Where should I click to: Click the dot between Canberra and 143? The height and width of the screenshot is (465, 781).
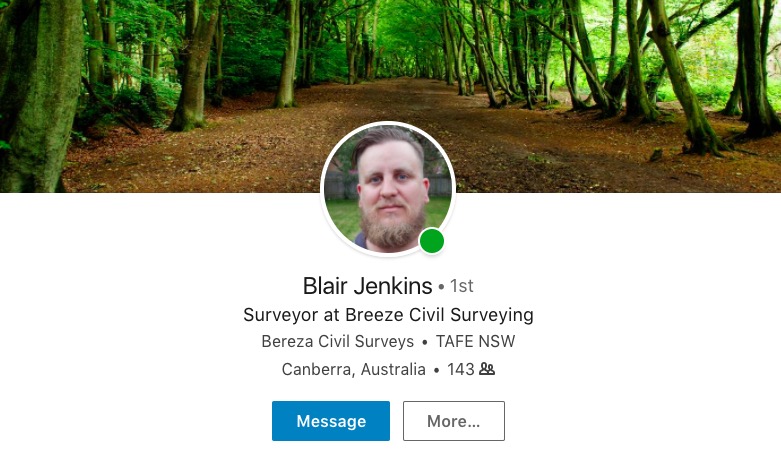click(436, 370)
